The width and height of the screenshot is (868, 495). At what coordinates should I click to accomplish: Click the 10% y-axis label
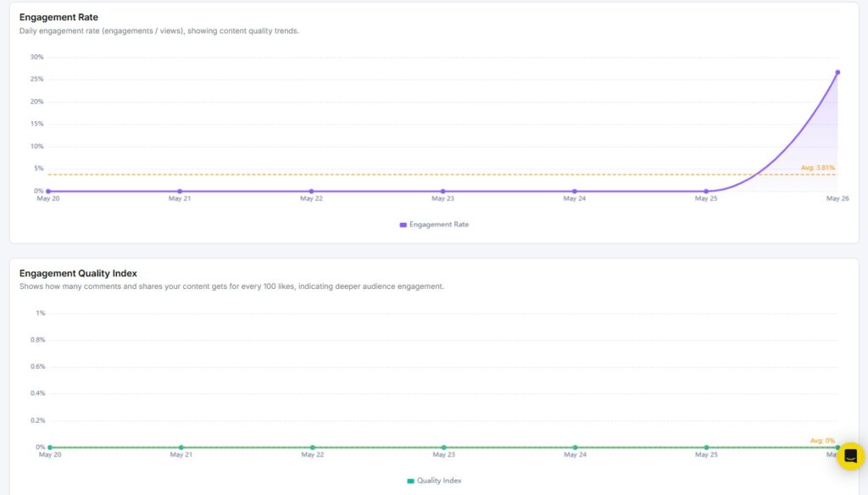(x=36, y=146)
